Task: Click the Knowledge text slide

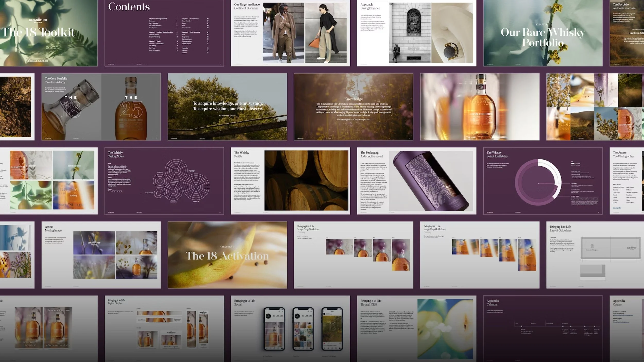Action: click(x=353, y=107)
